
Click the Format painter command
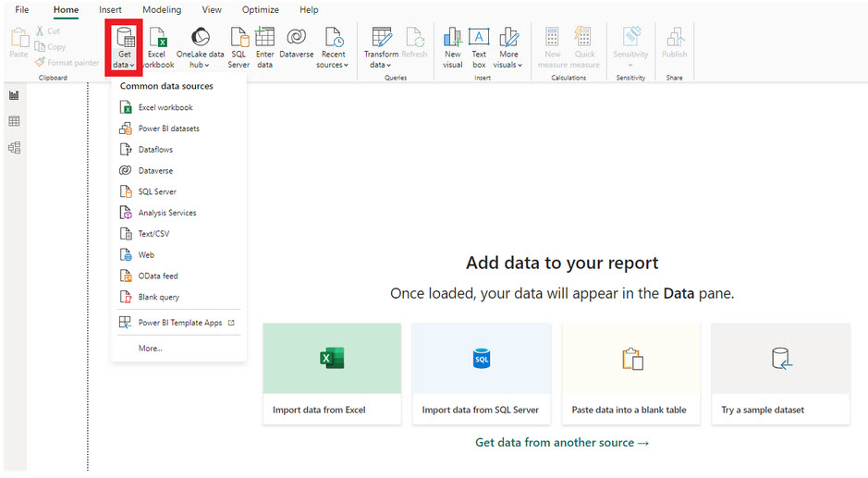coord(67,63)
